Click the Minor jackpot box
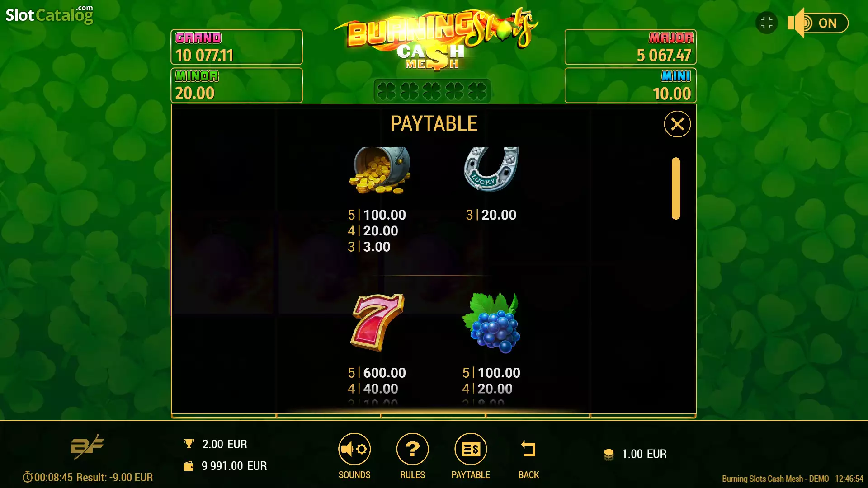Screen dimensions: 868x488 tap(236, 85)
